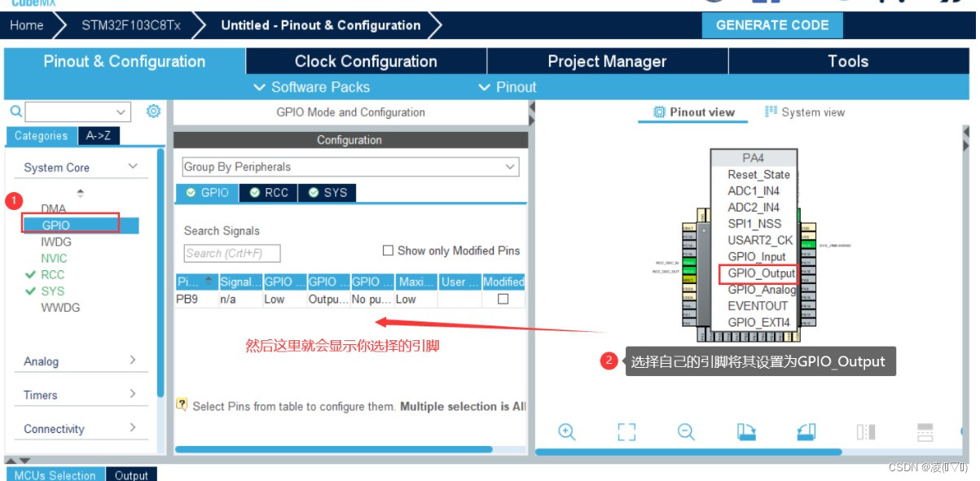Click the collapse arrows on the panel divider
The height and width of the screenshot is (481, 980).
[532, 114]
